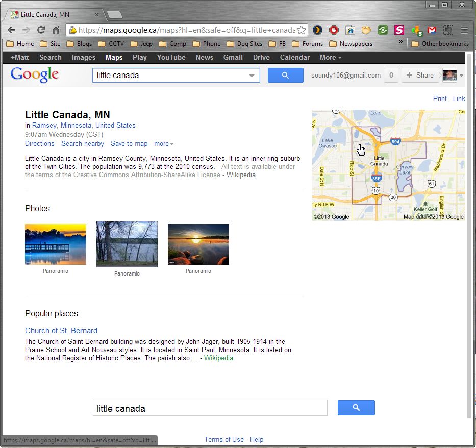Expand the top search box suggestions arrow
476x448 pixels.
tap(252, 76)
